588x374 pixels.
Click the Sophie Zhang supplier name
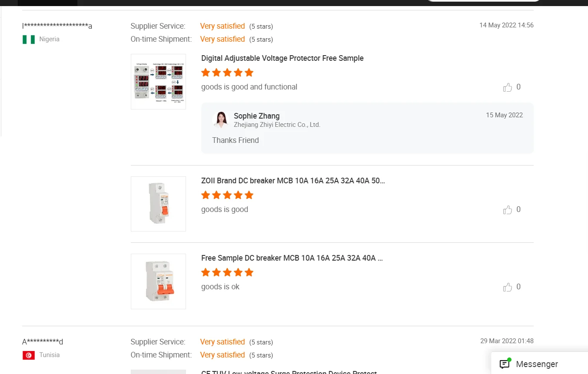coord(256,116)
